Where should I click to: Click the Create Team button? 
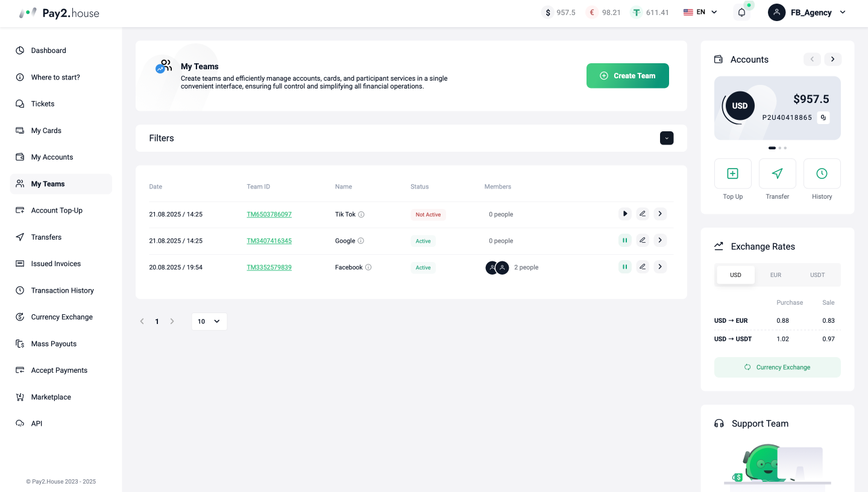(627, 76)
